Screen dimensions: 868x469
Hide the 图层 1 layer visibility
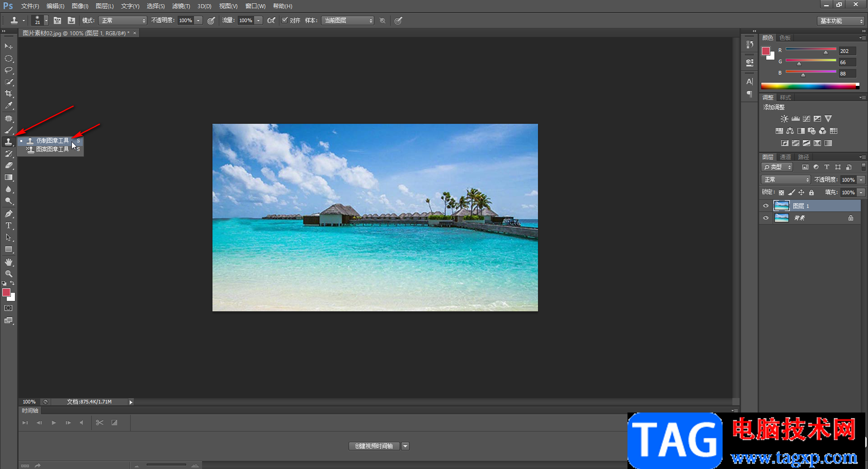click(766, 206)
